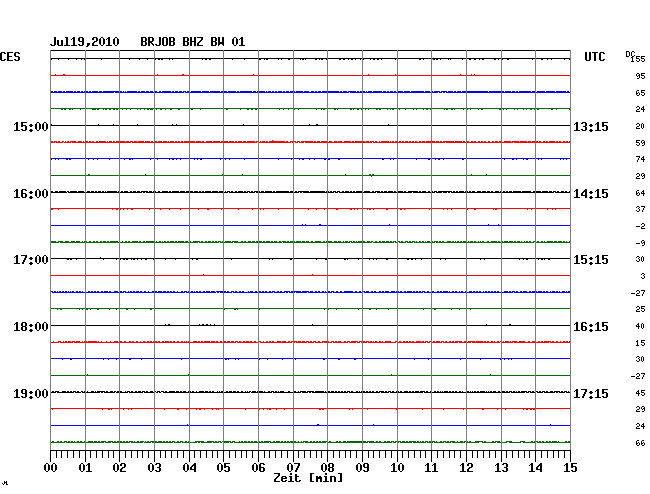This screenshot has width=650, height=494.
Task: Click the date label "Jul19,2010"
Action: [x=85, y=42]
